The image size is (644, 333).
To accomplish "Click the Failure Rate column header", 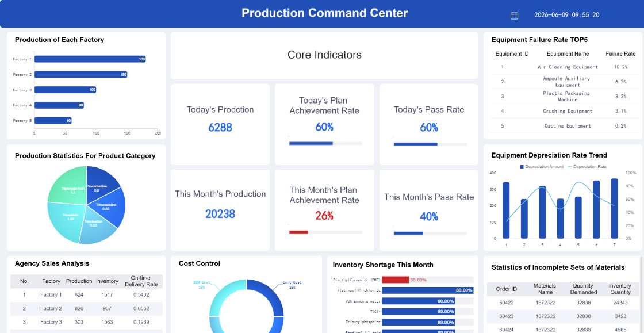I will (620, 54).
